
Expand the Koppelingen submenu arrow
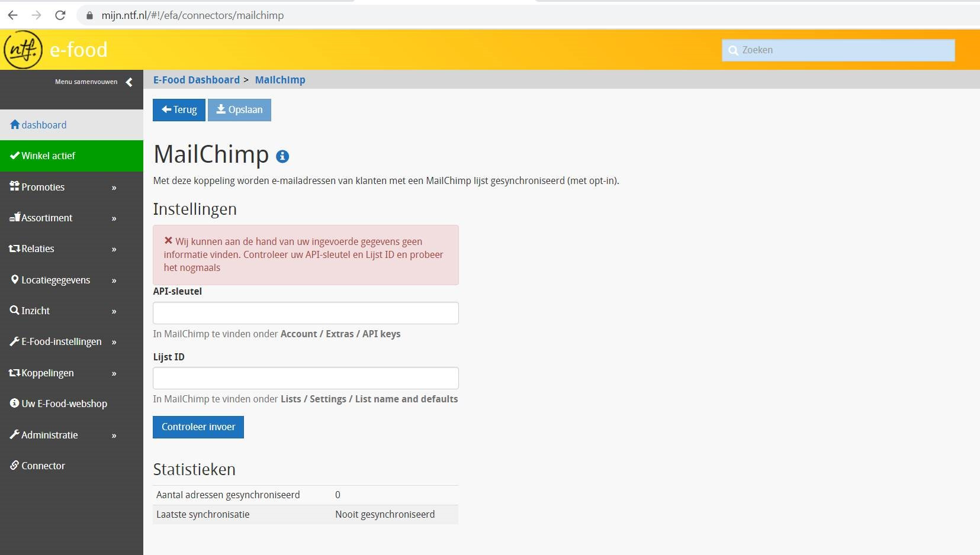click(114, 373)
